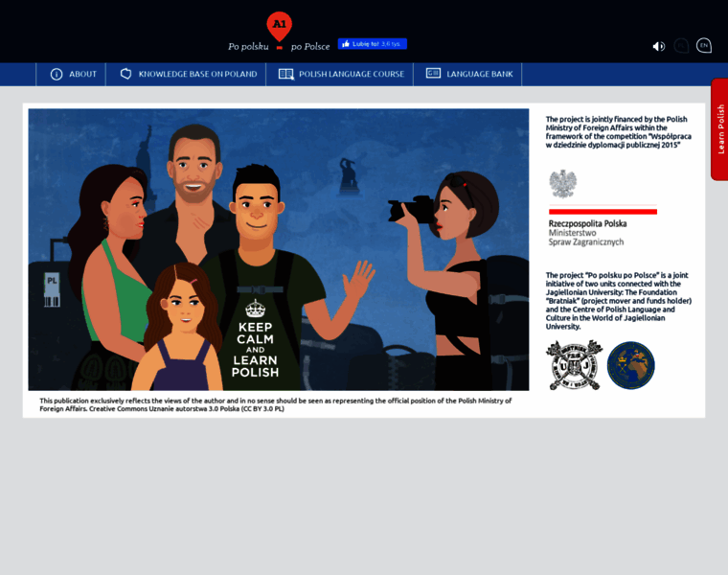Click the Poland outline icon in navigation

point(125,74)
